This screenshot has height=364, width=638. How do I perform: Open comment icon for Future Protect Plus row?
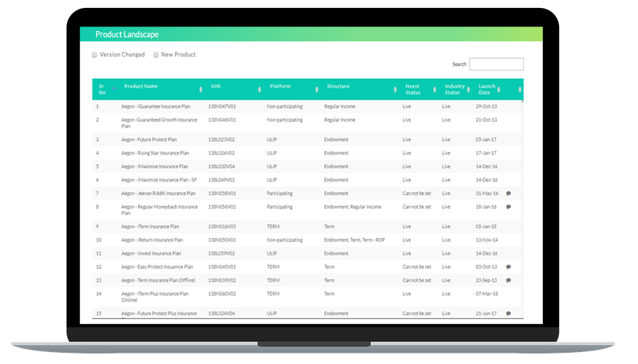(508, 314)
